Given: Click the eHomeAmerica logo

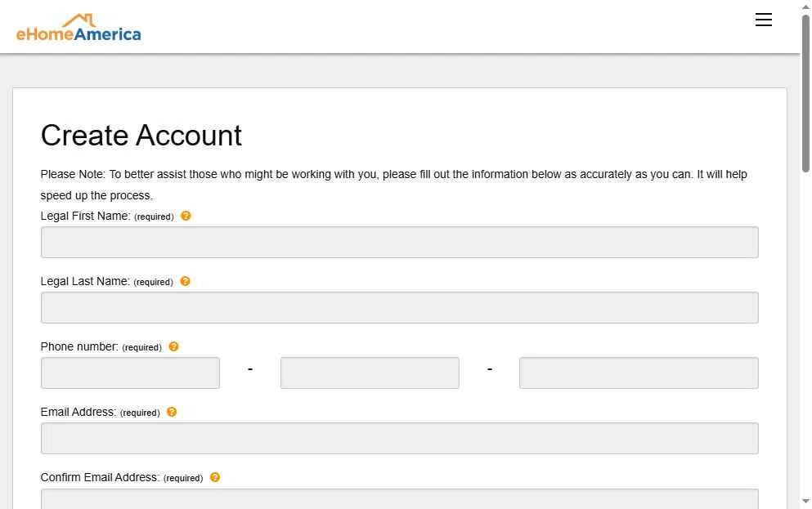Looking at the screenshot, I should tap(79, 28).
